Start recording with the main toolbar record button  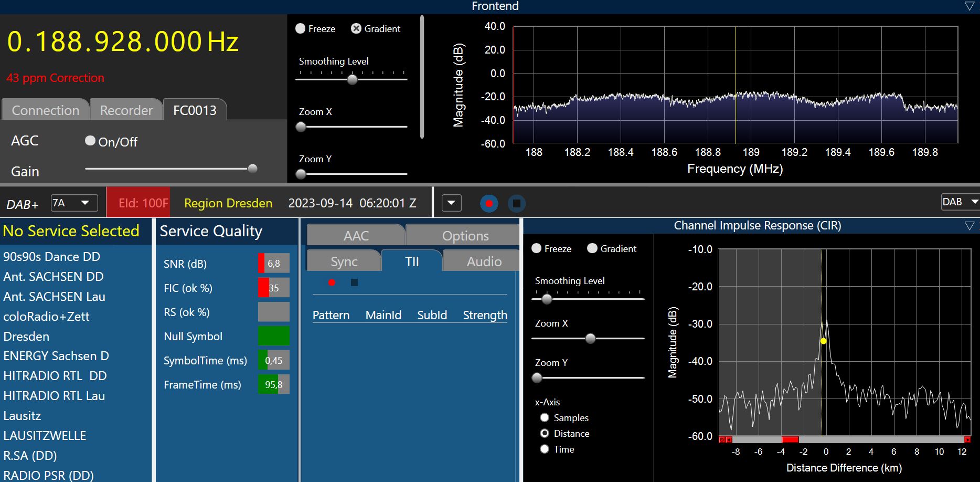(489, 203)
